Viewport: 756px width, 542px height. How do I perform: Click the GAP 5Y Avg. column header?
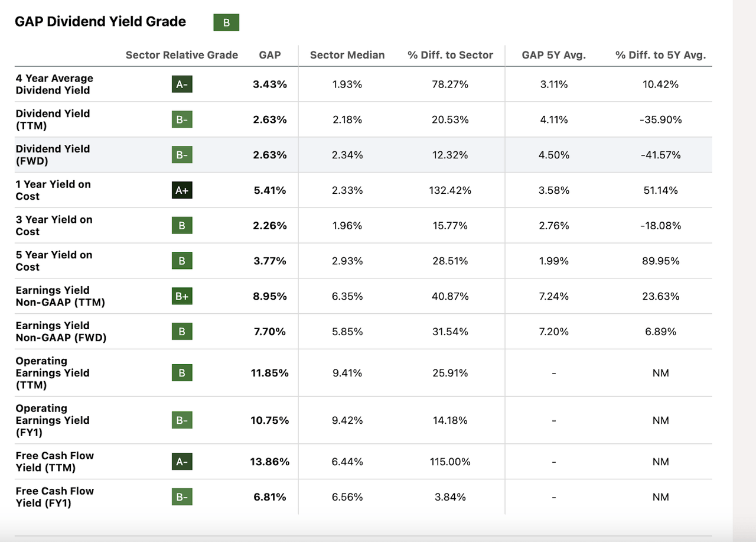pos(553,55)
